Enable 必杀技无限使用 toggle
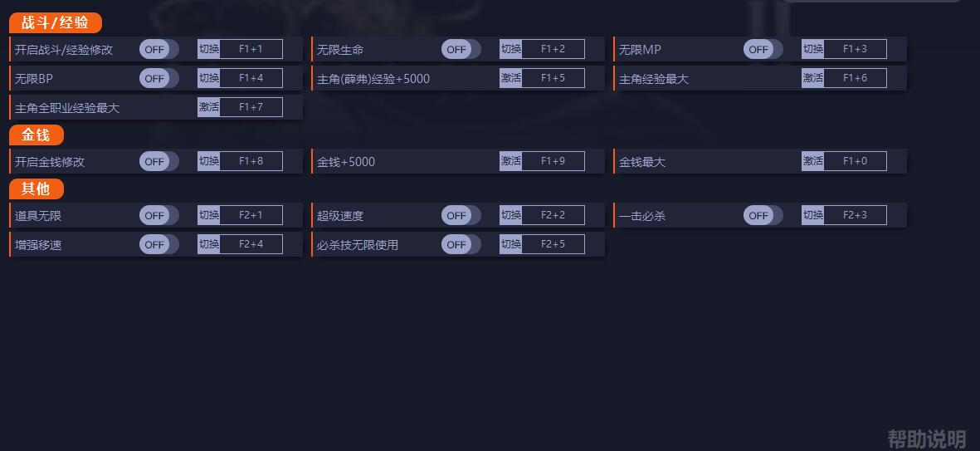This screenshot has width=980, height=451. 461,245
